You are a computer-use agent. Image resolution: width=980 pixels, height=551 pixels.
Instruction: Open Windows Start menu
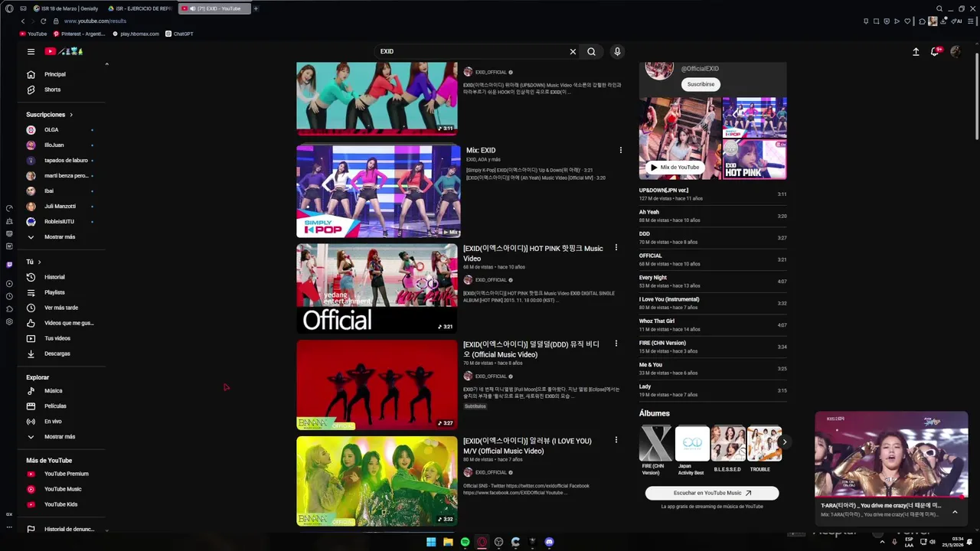click(431, 542)
